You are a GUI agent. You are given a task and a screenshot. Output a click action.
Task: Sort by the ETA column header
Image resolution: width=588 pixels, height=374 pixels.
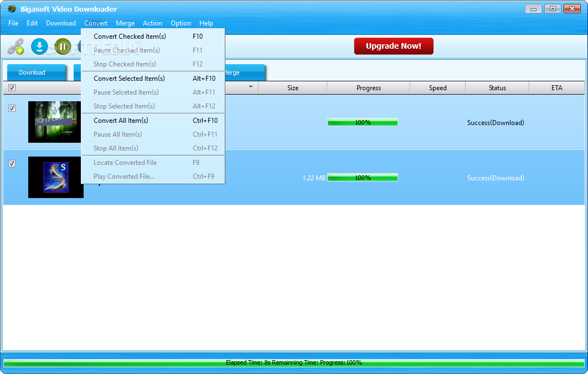click(x=557, y=88)
